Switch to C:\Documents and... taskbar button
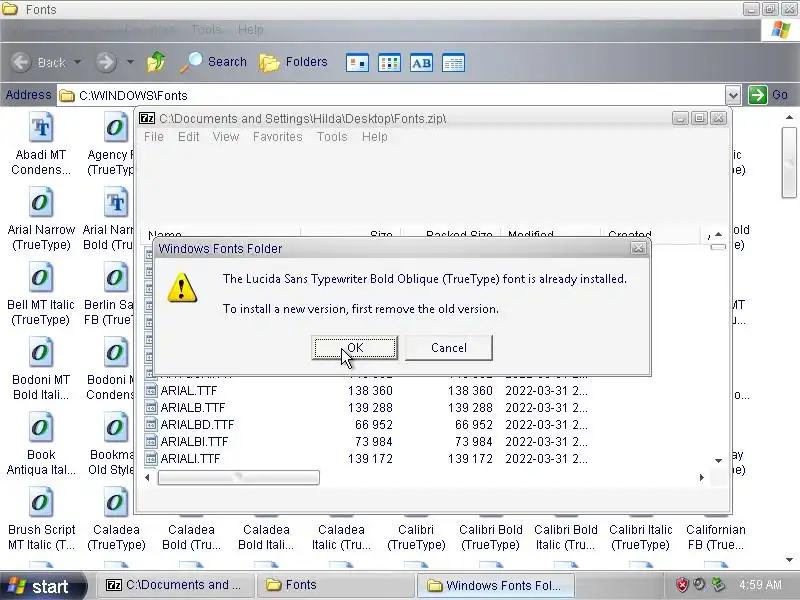The image size is (800, 600). 173,585
